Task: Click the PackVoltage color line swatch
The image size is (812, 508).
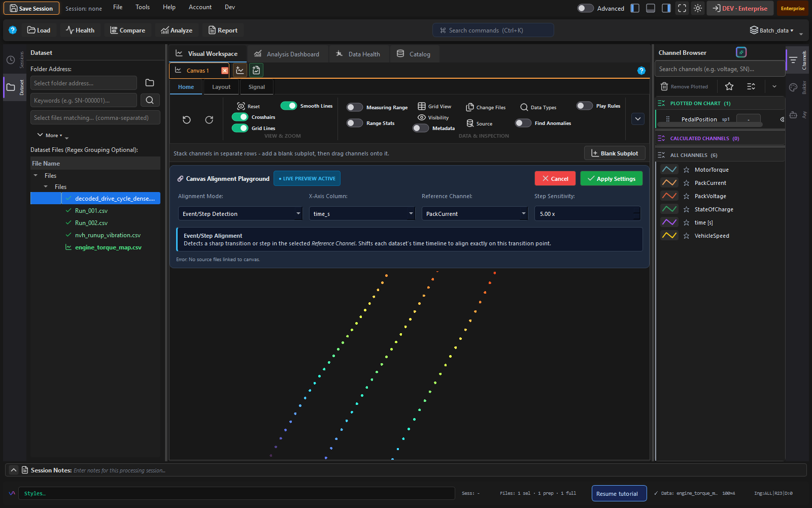Action: tap(669, 196)
